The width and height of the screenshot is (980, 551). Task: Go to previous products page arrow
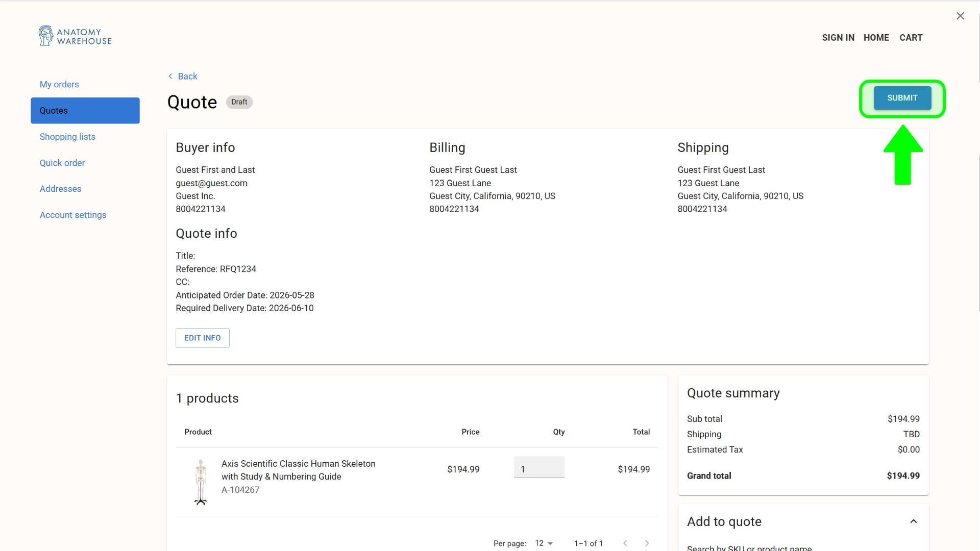pyautogui.click(x=625, y=543)
